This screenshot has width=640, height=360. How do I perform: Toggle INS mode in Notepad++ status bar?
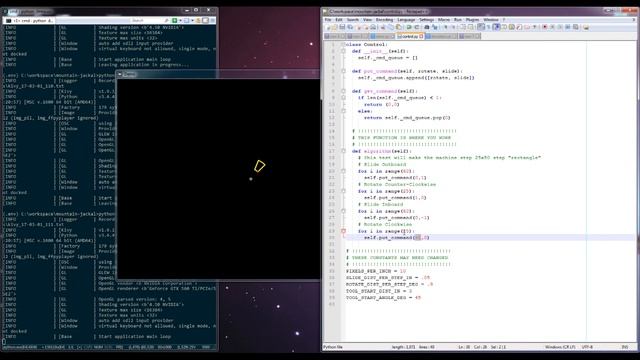(625, 347)
